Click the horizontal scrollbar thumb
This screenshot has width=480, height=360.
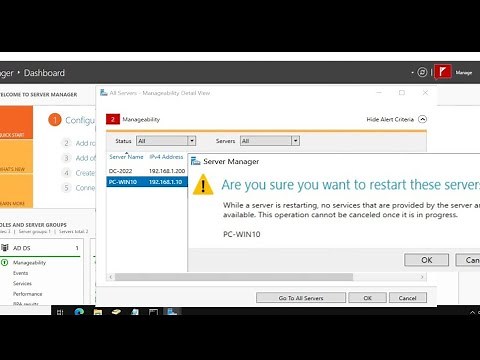pyautogui.click(x=234, y=277)
